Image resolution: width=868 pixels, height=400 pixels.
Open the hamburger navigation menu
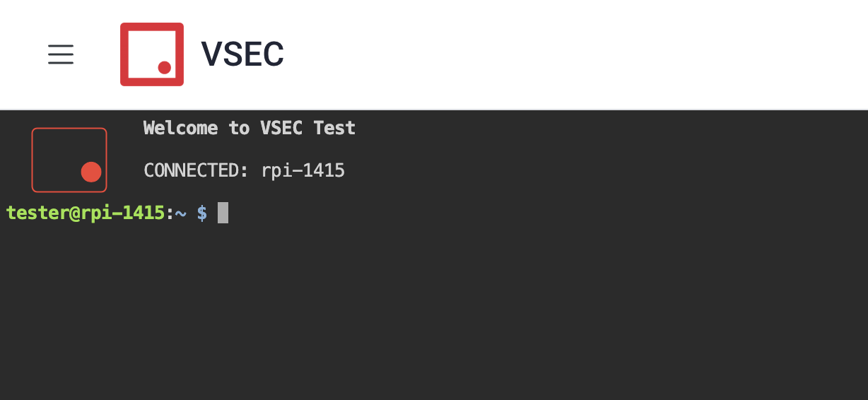[61, 54]
